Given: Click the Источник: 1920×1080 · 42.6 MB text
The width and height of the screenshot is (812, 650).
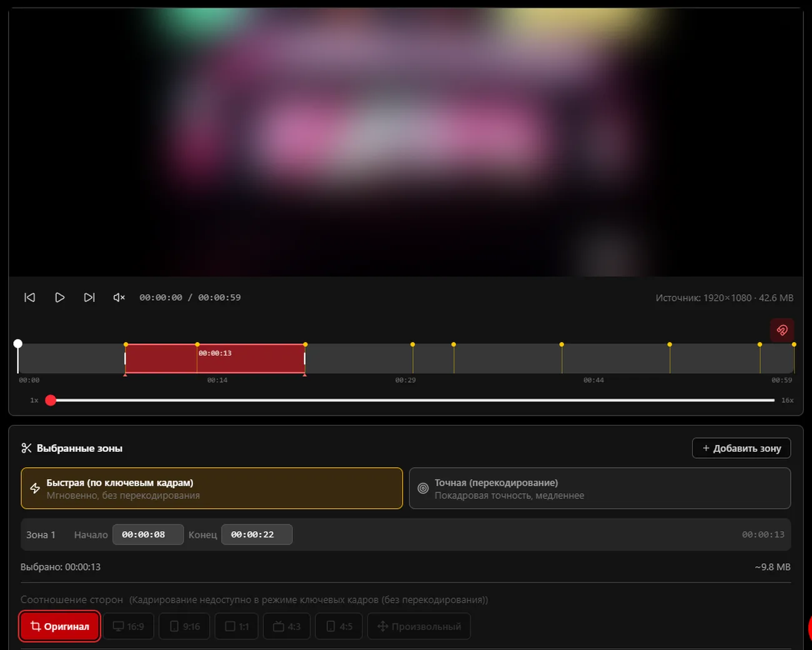Looking at the screenshot, I should coord(725,298).
